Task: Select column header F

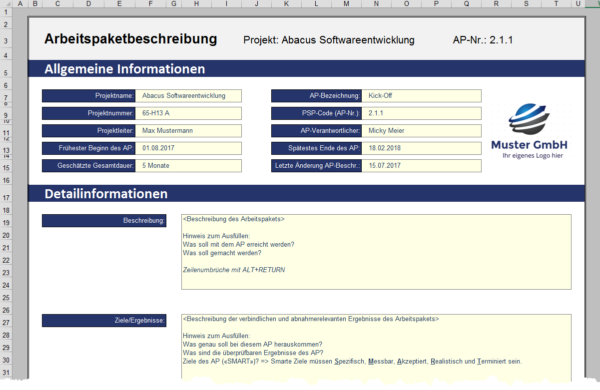Action: pyautogui.click(x=150, y=3)
